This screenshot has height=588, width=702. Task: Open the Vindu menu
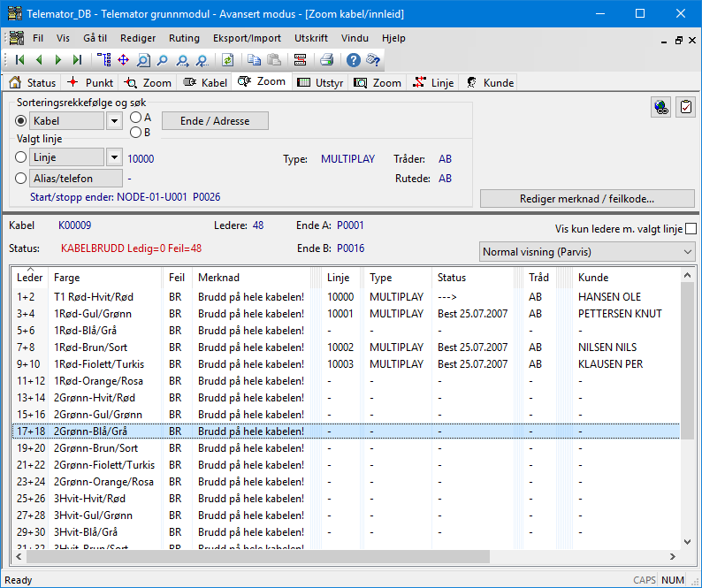click(x=355, y=38)
